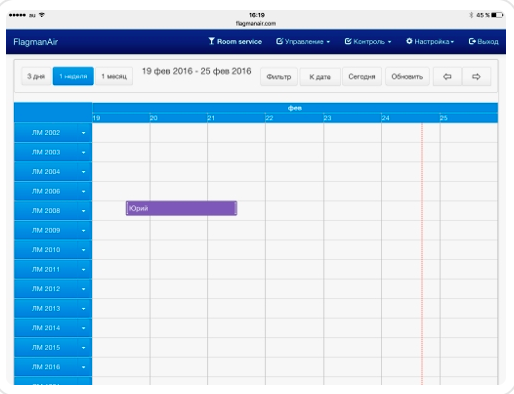Viewport: 514px width, 394px height.
Task: Click the day 19 column header
Action: pos(121,118)
